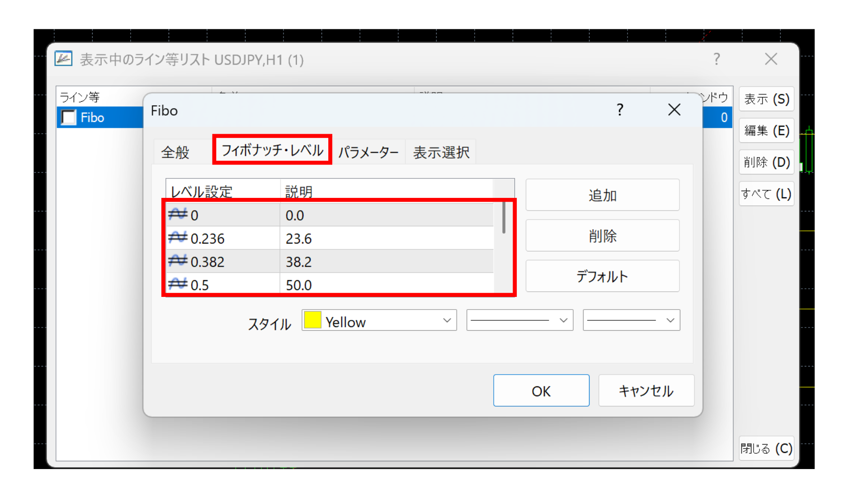Restore defaults using the デフォルト button

[602, 276]
